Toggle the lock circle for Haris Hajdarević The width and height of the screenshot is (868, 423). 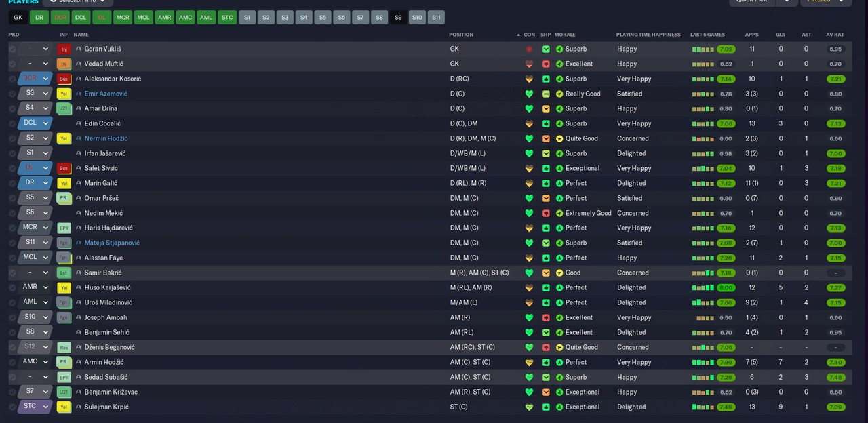tap(12, 228)
